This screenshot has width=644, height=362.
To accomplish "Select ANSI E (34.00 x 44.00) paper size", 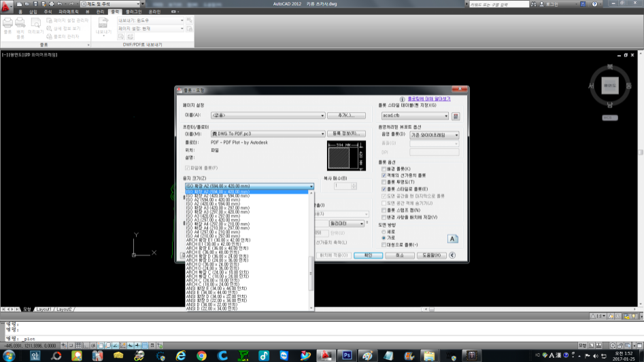I will point(211,292).
